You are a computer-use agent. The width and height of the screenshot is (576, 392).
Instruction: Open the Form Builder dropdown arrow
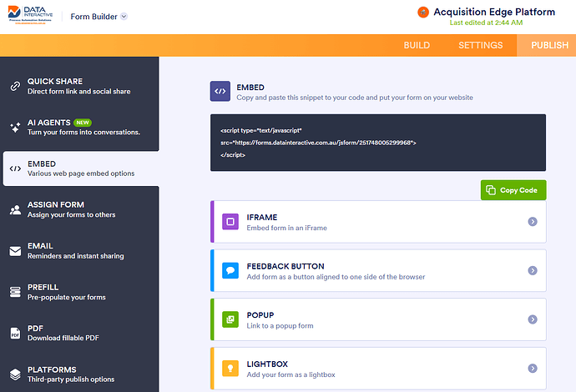(124, 16)
